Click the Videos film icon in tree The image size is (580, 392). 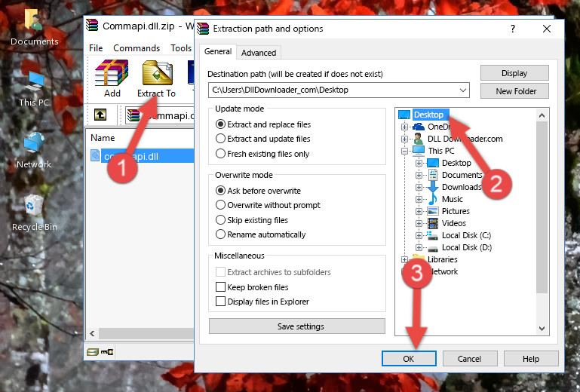(432, 223)
